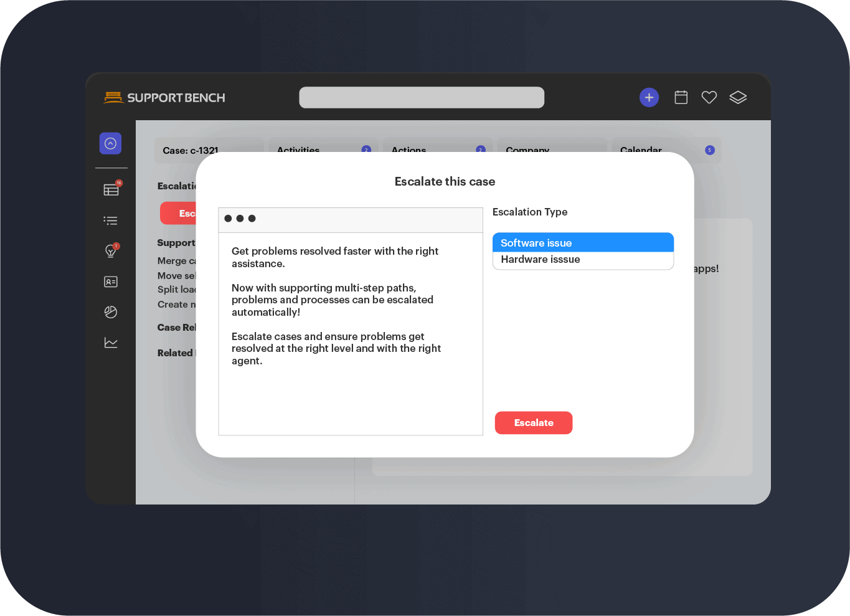
Task: Click the blue plus button in the header
Action: point(649,97)
